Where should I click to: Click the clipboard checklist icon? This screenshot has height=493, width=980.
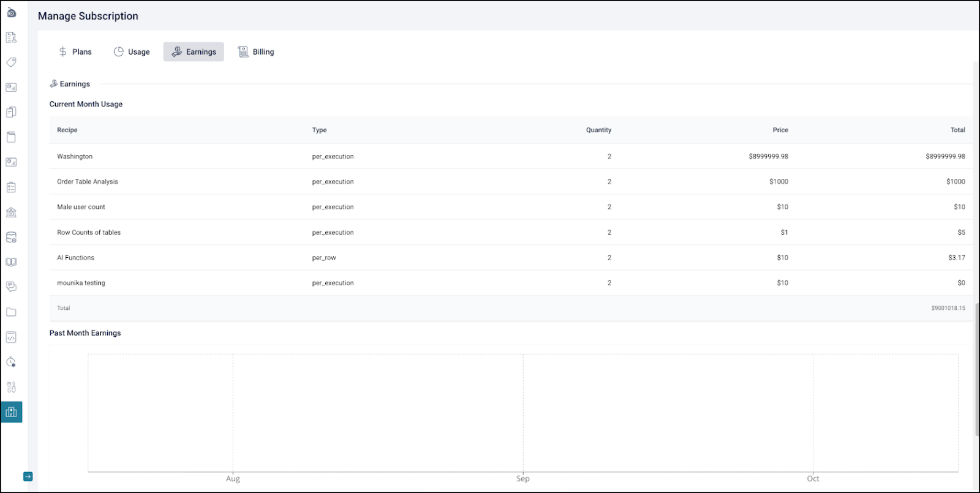11,187
